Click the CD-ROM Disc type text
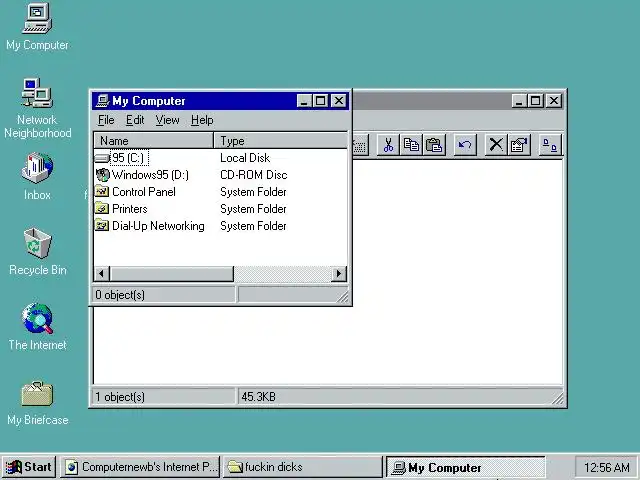 point(253,175)
